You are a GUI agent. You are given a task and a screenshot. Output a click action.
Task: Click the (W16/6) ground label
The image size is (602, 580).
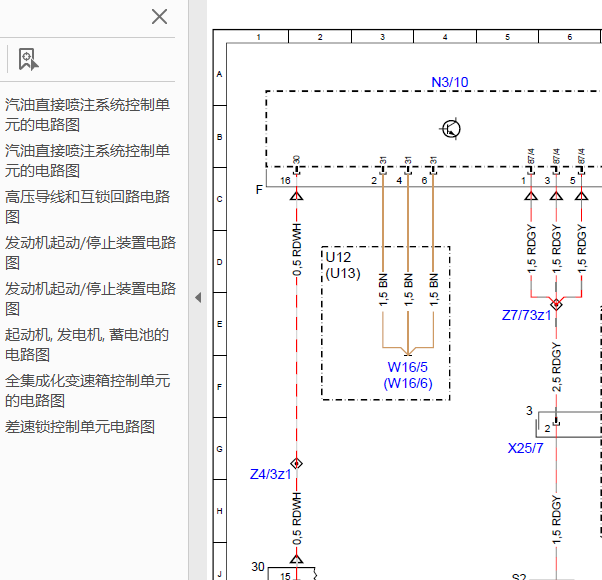click(x=408, y=383)
